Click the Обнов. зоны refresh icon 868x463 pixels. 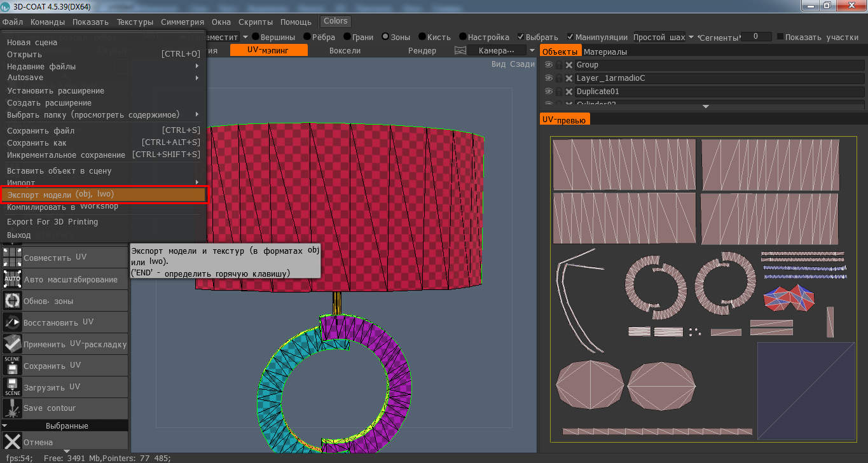click(13, 301)
